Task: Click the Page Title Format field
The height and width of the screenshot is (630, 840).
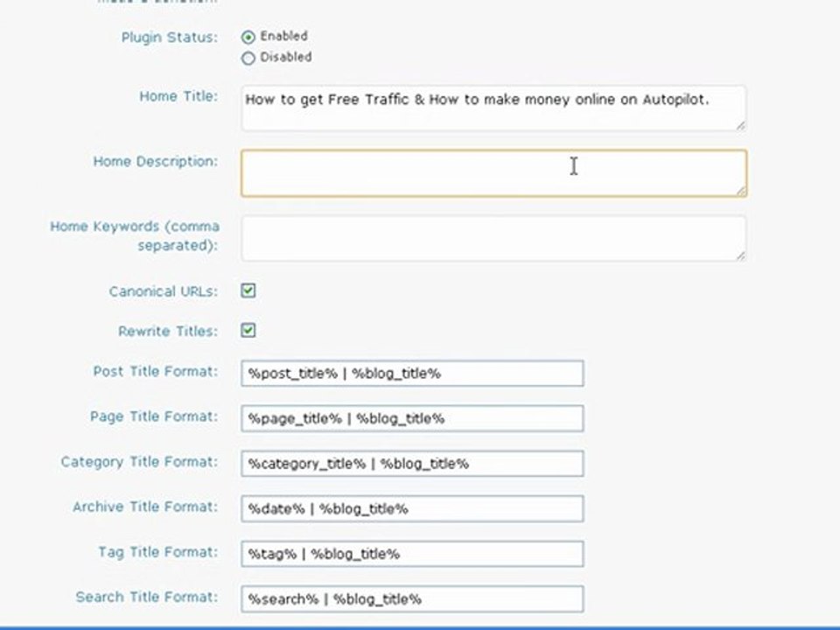Action: 412,418
